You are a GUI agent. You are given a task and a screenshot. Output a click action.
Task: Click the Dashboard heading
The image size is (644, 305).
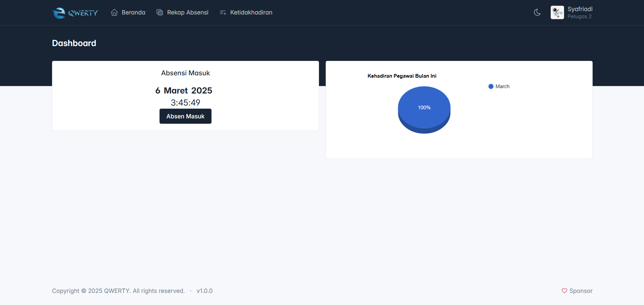[x=74, y=43]
